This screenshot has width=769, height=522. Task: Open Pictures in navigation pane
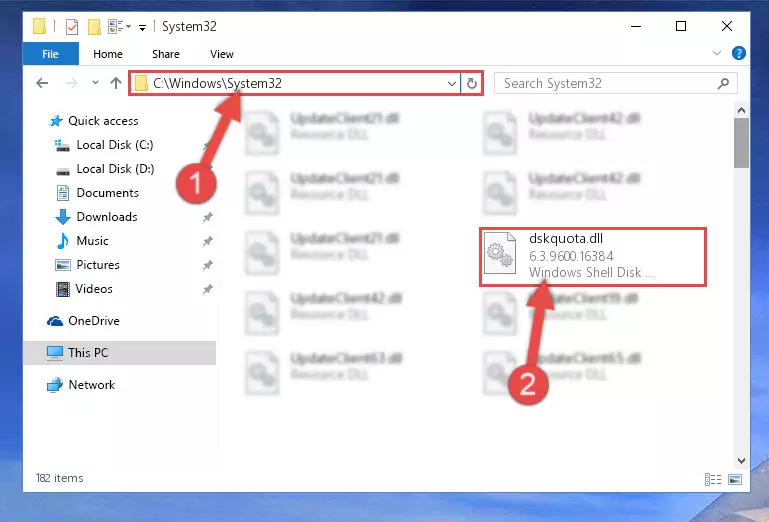coord(98,265)
